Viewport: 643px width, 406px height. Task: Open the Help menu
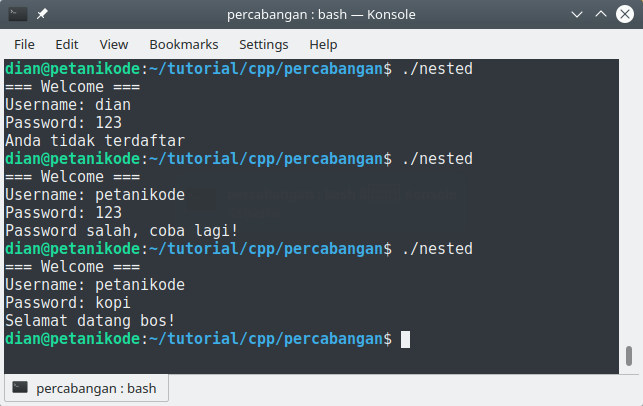tap(323, 44)
